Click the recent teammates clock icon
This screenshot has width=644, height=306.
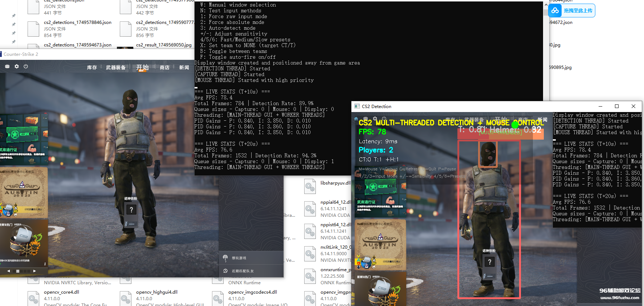click(225, 271)
